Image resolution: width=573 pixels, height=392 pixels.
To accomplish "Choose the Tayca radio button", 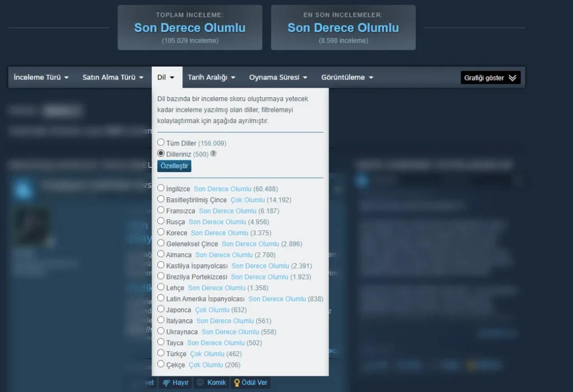I will 161,342.
